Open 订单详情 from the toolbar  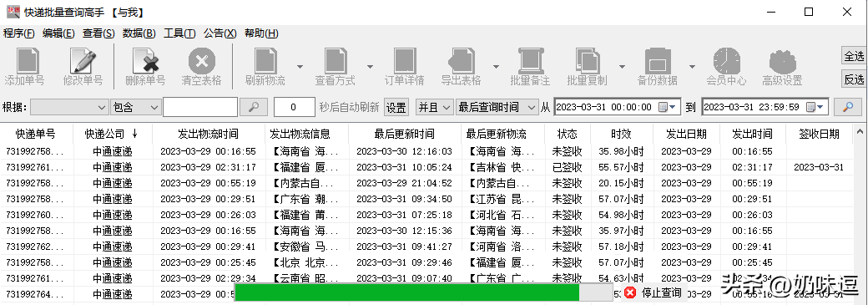[x=405, y=61]
